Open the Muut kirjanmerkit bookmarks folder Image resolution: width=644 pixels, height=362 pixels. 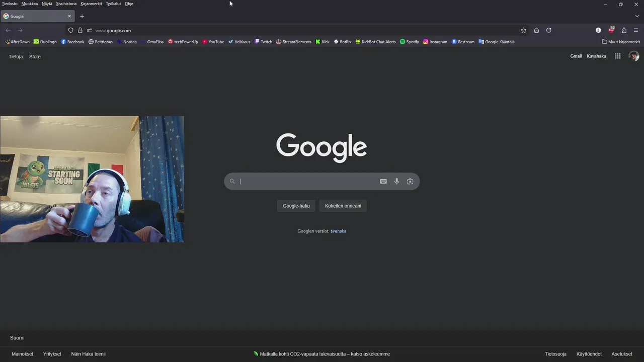[621, 42]
